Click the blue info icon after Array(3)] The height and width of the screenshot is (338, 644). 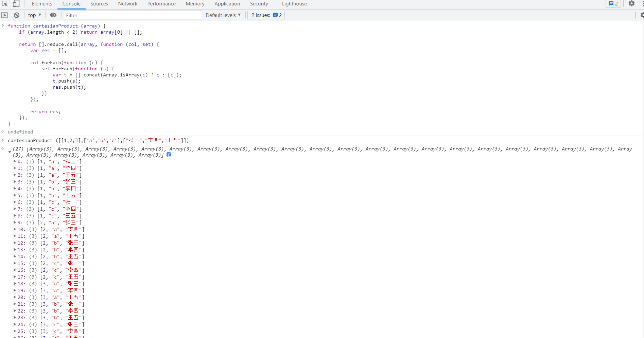pos(169,155)
